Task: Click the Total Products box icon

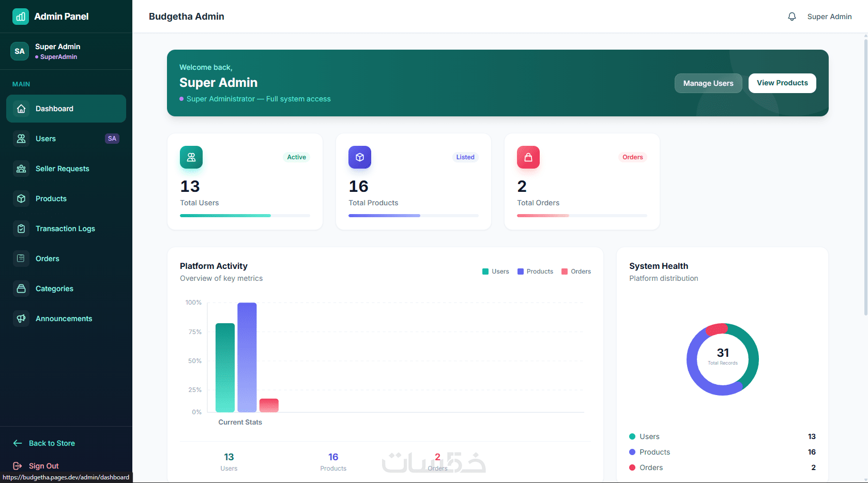Action: point(360,157)
